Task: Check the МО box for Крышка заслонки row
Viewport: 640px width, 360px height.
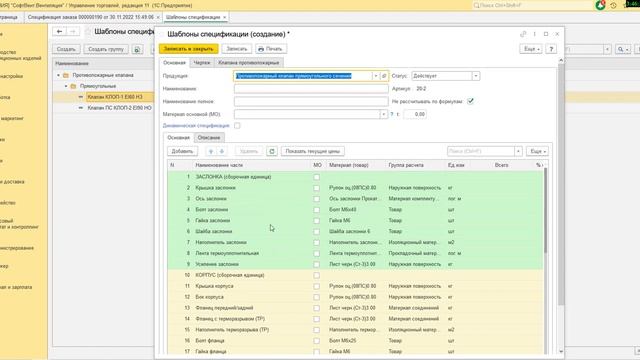Action: point(316,188)
